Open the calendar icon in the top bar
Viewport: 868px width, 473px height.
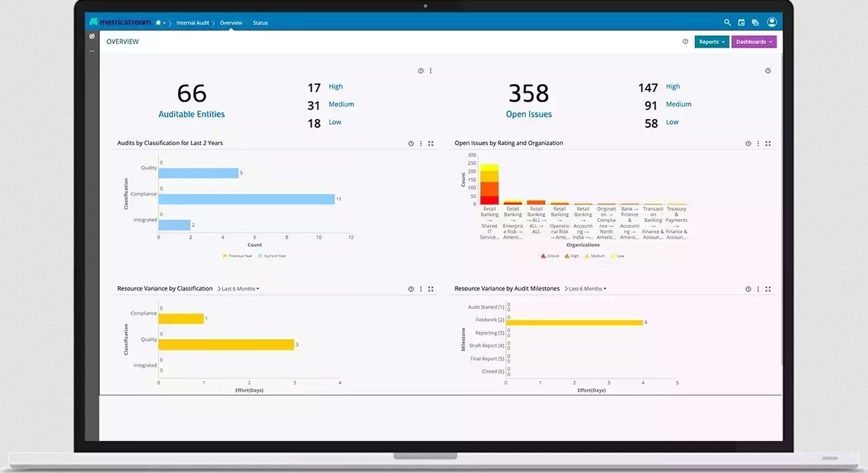[x=741, y=23]
